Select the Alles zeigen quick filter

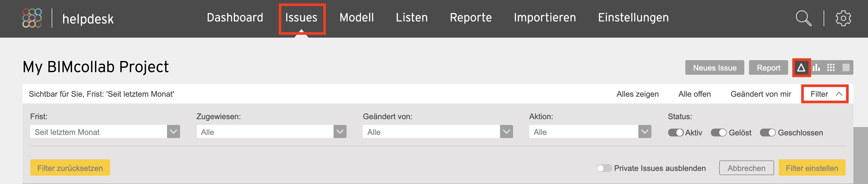[x=638, y=94]
